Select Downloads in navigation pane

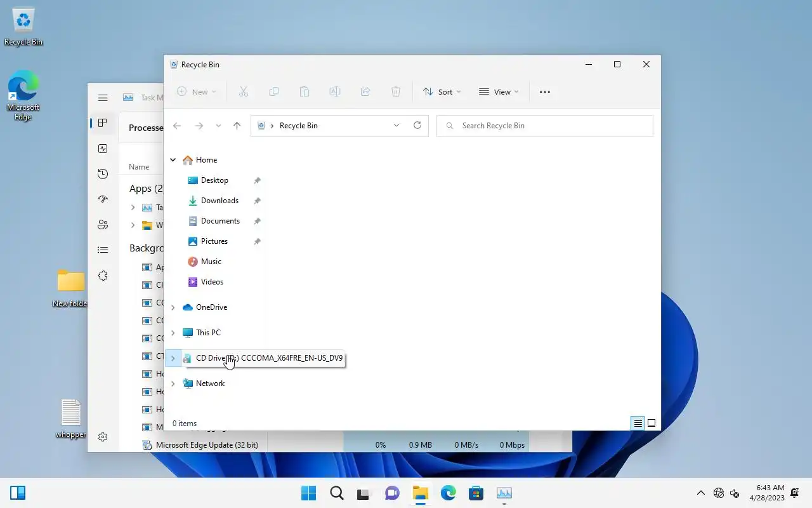pyautogui.click(x=219, y=201)
